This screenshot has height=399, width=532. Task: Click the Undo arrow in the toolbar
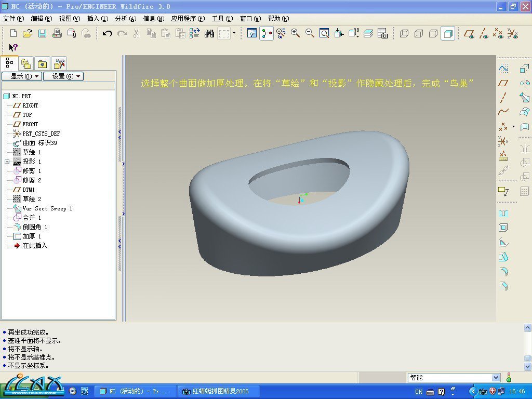108,34
